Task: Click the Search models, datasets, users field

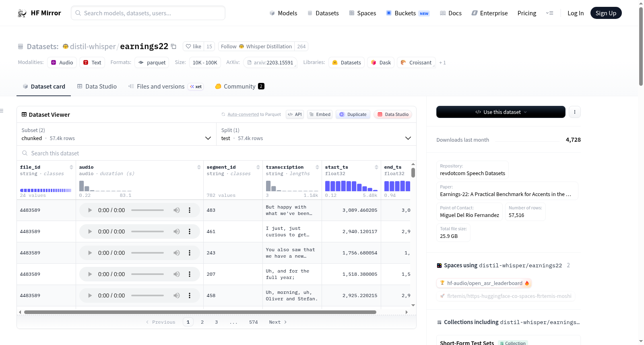Action: (148, 13)
